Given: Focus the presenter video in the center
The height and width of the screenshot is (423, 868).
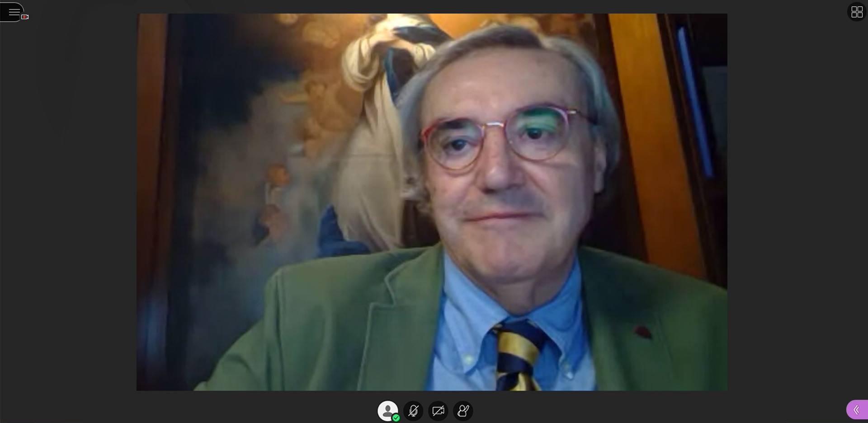Looking at the screenshot, I should (432, 202).
